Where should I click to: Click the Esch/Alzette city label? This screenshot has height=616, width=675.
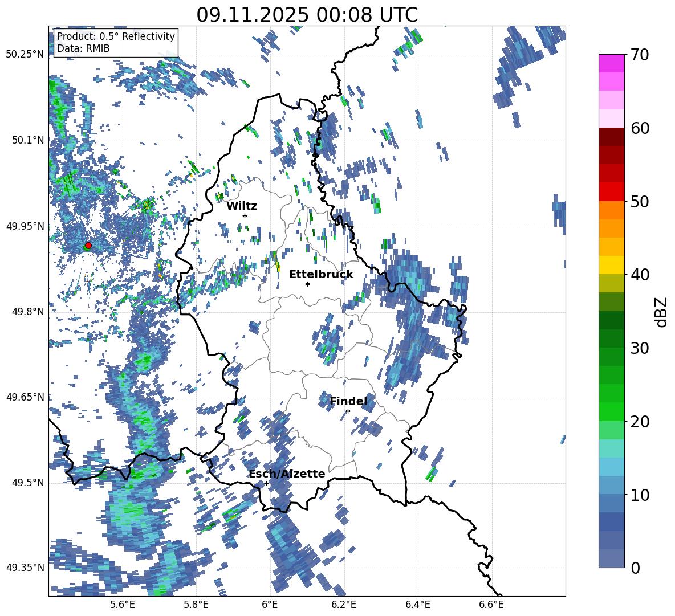pyautogui.click(x=287, y=474)
